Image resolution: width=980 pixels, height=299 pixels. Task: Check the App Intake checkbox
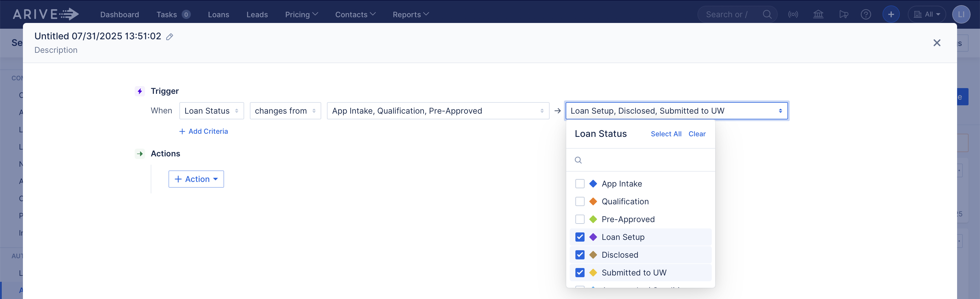(x=580, y=184)
